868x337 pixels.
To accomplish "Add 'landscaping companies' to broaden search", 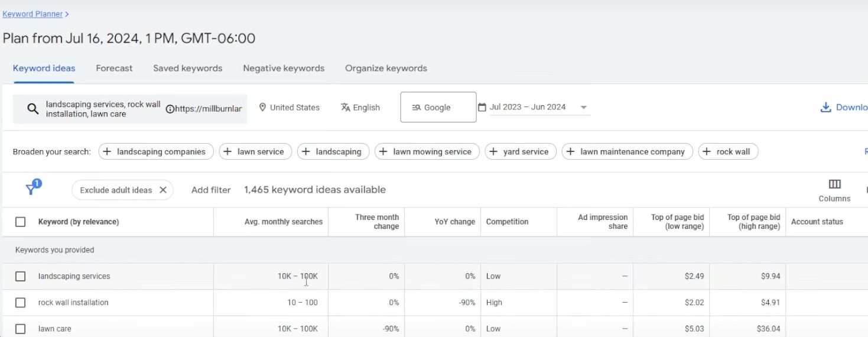I will tap(156, 151).
